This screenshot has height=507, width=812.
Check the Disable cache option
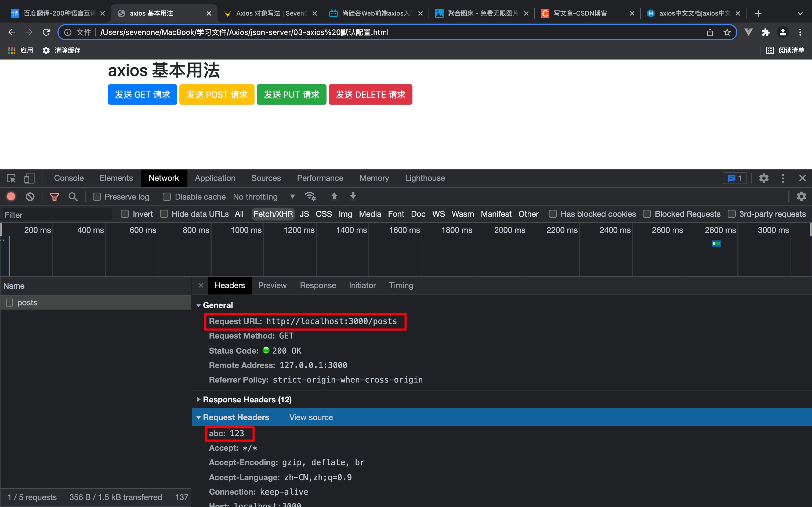pyautogui.click(x=167, y=197)
